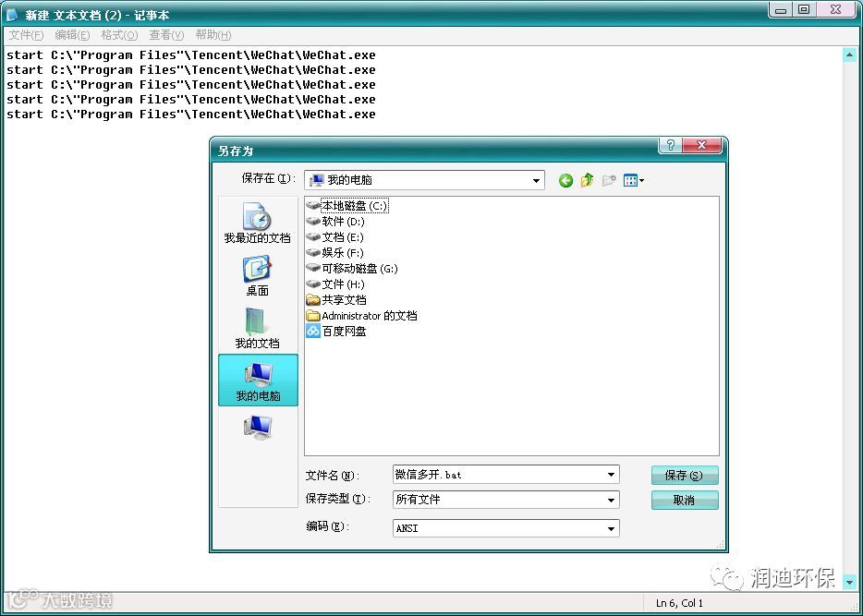Click Notepad scrollbar down arrow
The image size is (863, 616).
[849, 583]
